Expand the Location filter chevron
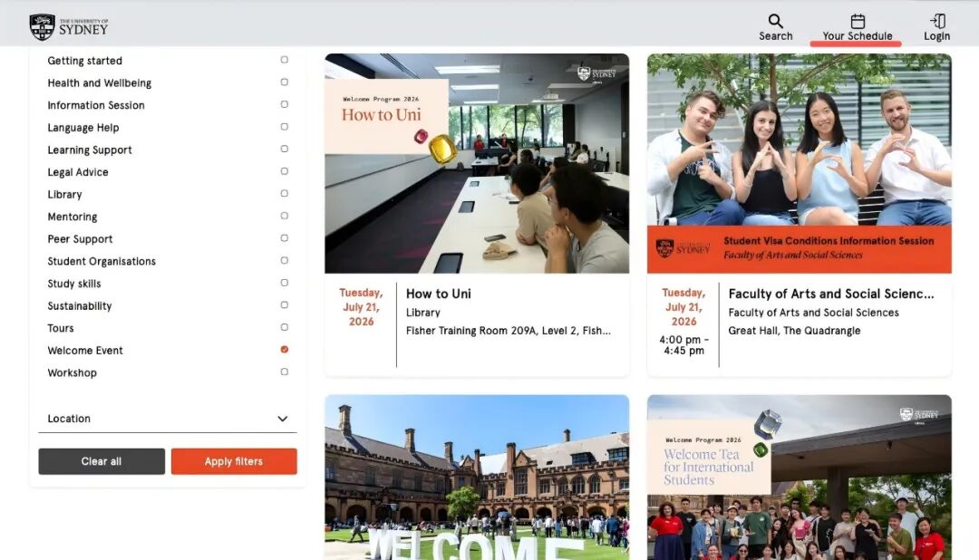This screenshot has height=560, width=979. [x=282, y=419]
